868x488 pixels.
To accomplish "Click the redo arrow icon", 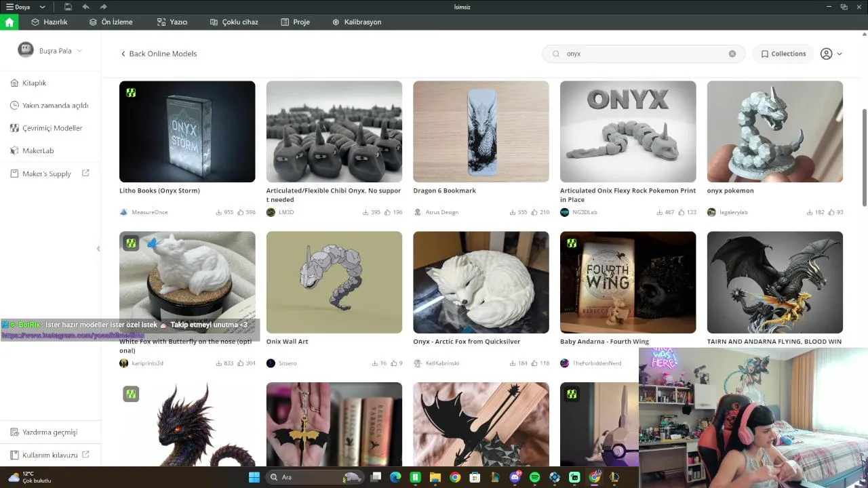I will point(103,7).
